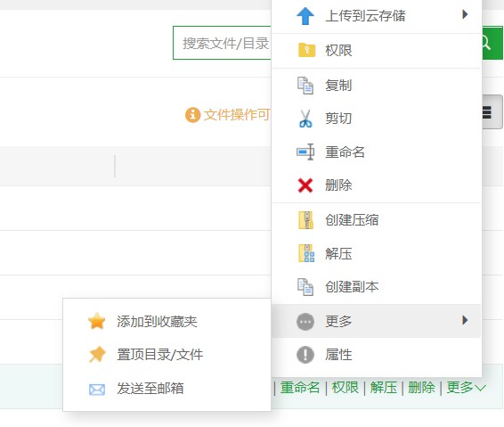The width and height of the screenshot is (504, 427).
Task: Click the envelope send to mailbox icon
Action: pos(97,390)
